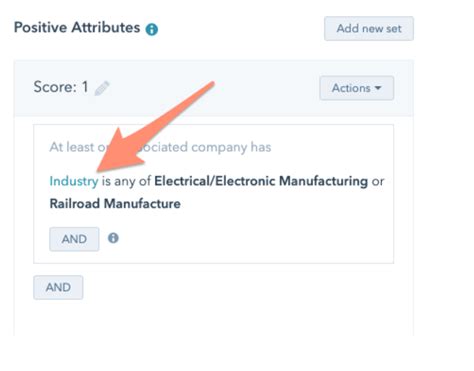Click the info icon beside Positive Attributes
Image resolution: width=474 pixels, height=371 pixels.
pyautogui.click(x=152, y=29)
